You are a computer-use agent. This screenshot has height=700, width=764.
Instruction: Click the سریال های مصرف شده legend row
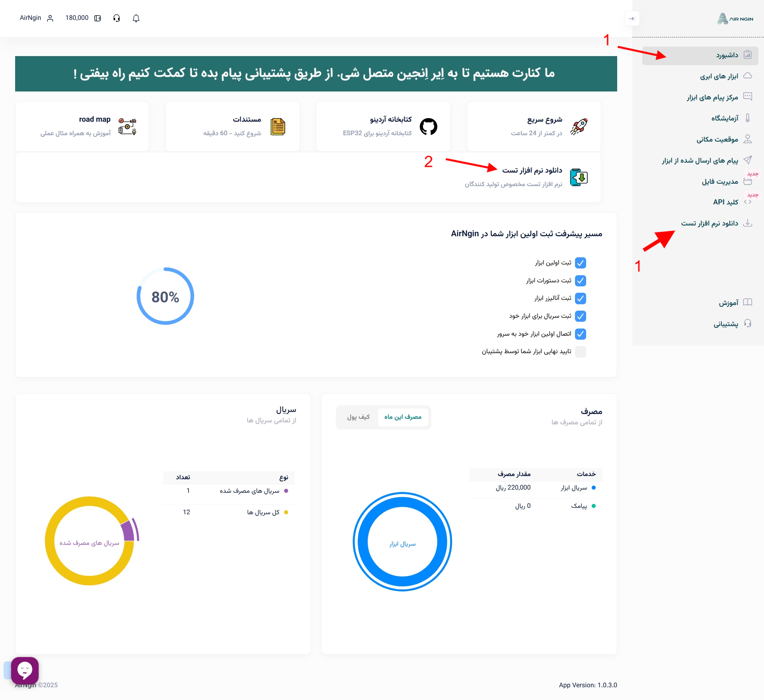pos(229,491)
